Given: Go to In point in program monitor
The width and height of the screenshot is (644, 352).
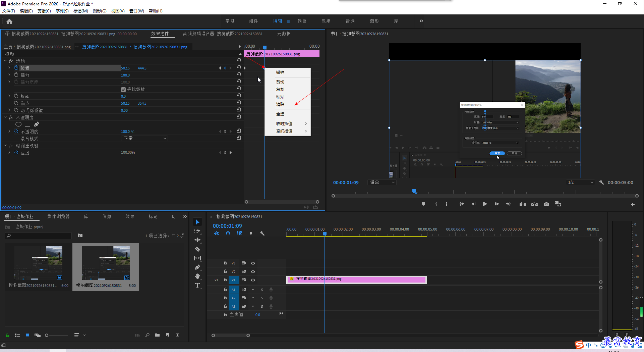Looking at the screenshot, I should tap(462, 204).
